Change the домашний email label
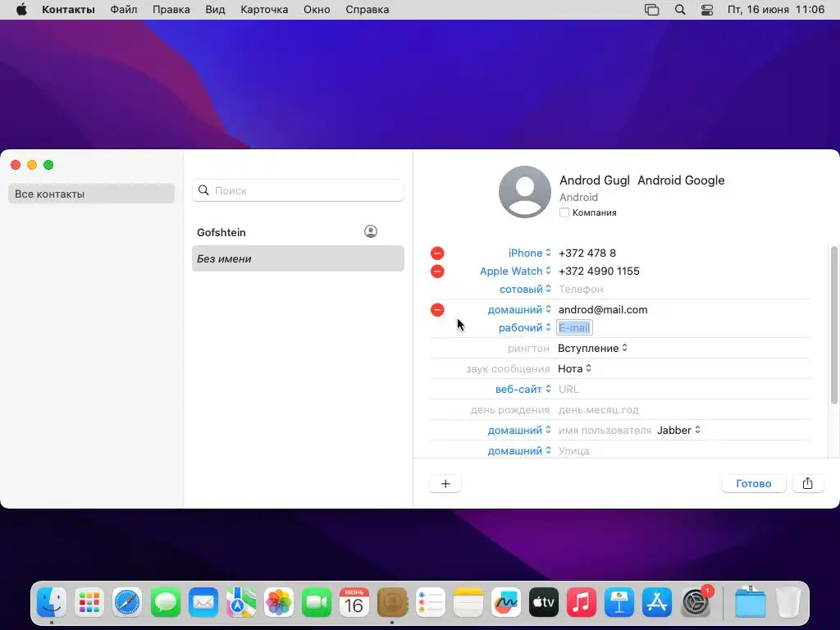840x630 pixels. pyautogui.click(x=519, y=309)
